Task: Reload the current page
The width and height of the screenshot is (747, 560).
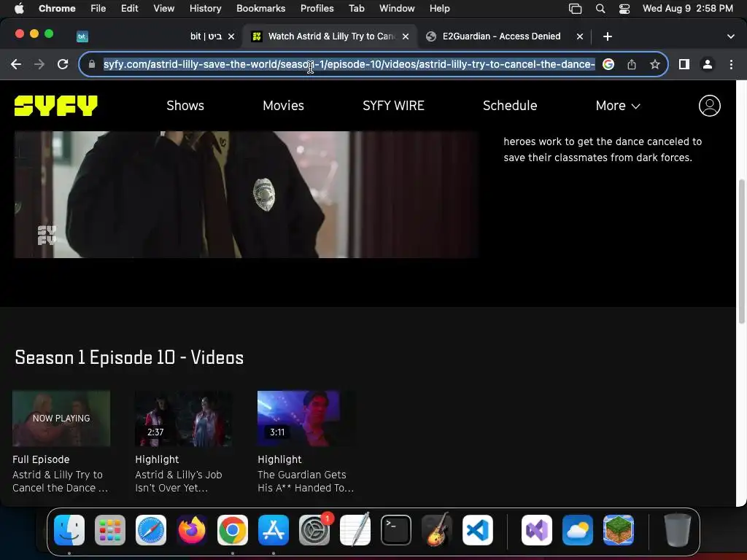Action: pos(63,64)
